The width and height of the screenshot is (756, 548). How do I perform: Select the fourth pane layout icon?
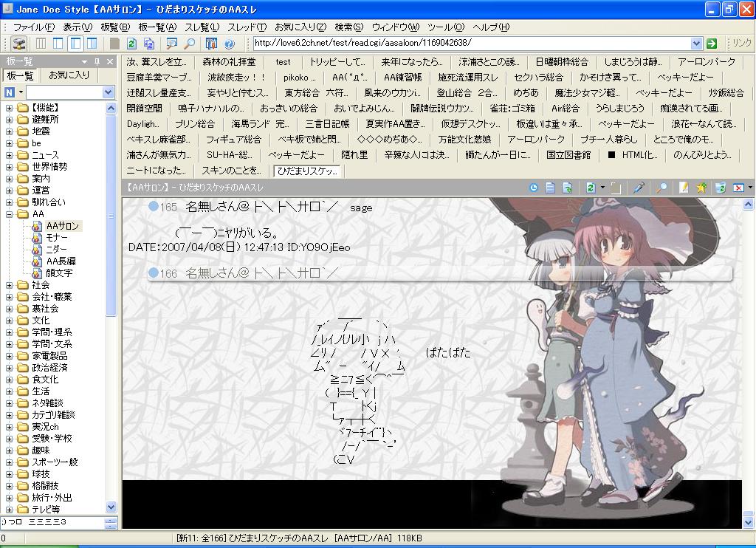click(x=92, y=44)
